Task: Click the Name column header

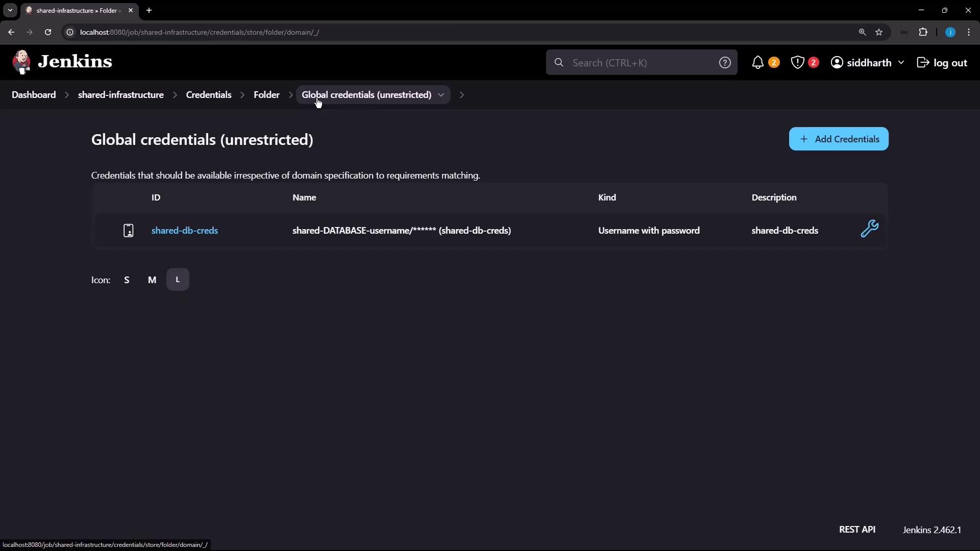Action: coord(304,197)
